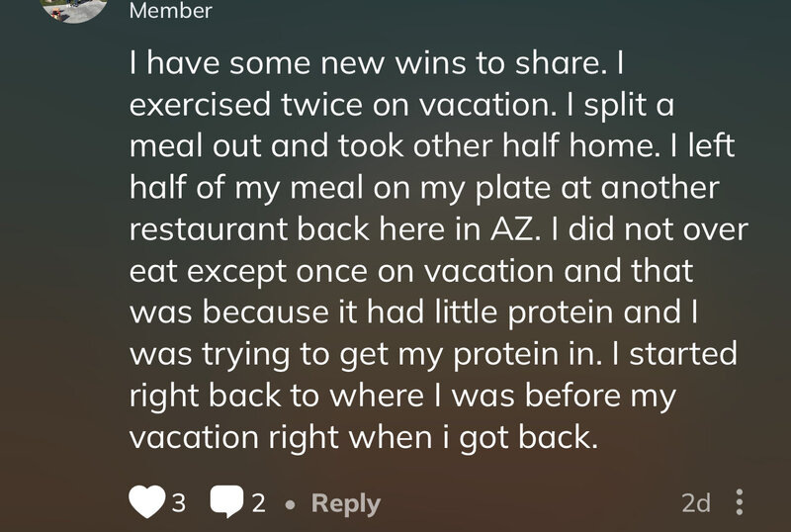Select the text 'was trying to get my protein'
Screen dimensions: 791x532
click(x=344, y=354)
